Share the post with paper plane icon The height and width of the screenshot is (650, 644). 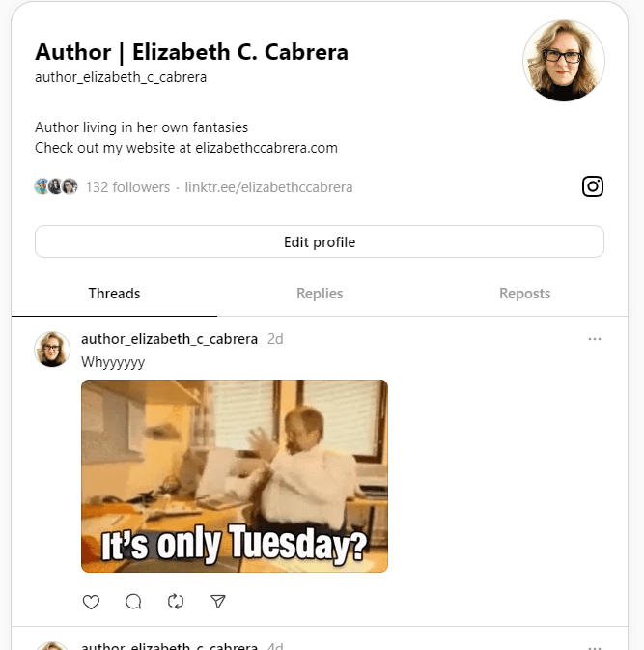coord(218,601)
